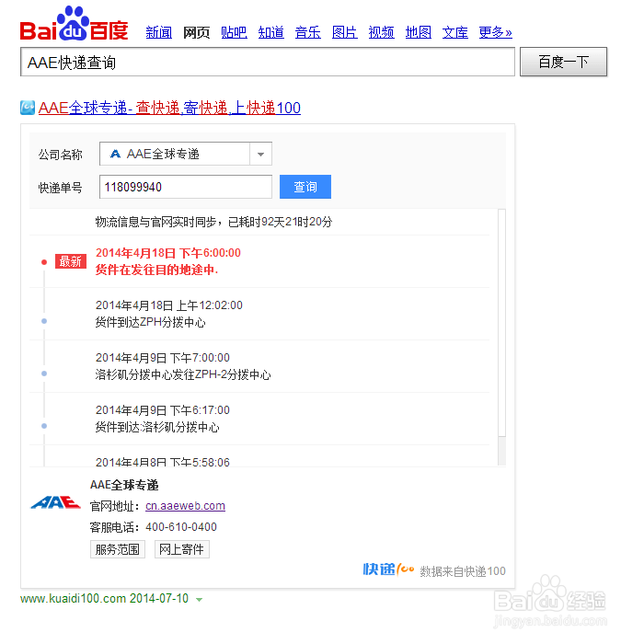Click the 快递100 logo at the panel's lower right
Screen dimensions: 644x644
pyautogui.click(x=388, y=569)
